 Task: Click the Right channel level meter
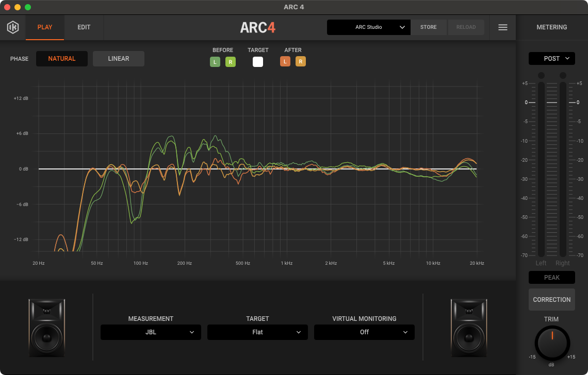[563, 169]
